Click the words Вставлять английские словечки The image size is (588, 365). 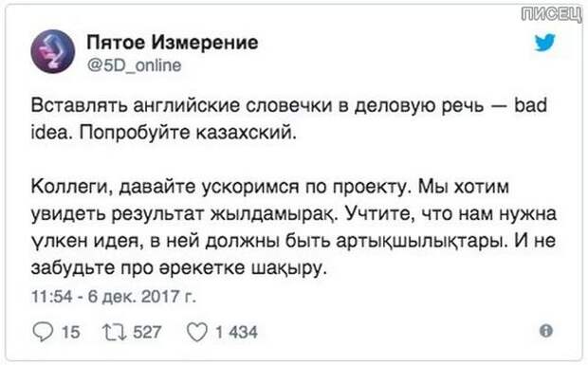(182, 105)
